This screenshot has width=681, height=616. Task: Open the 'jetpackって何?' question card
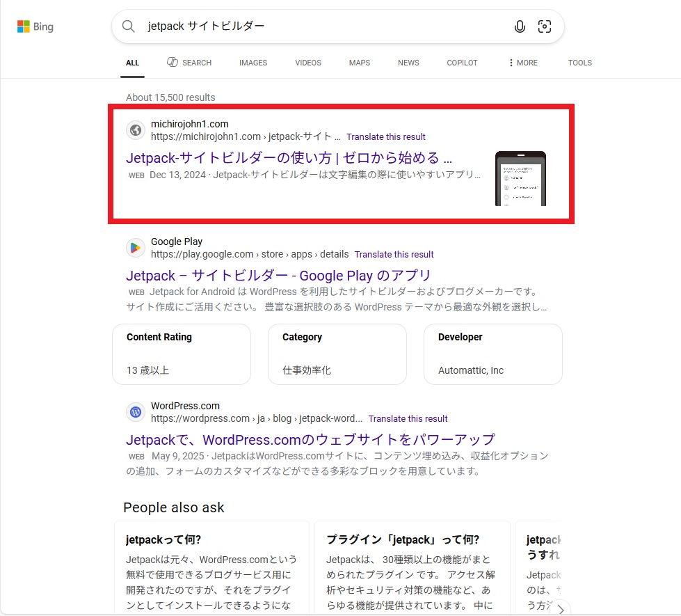click(212, 568)
